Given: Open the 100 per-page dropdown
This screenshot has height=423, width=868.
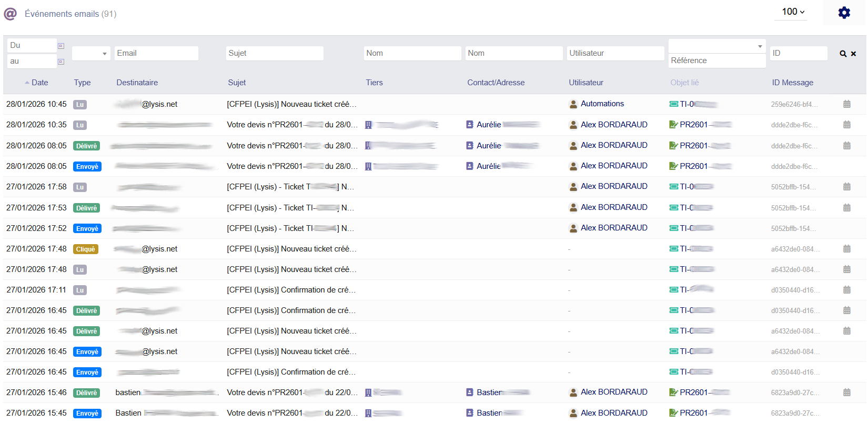Looking at the screenshot, I should click(x=793, y=12).
